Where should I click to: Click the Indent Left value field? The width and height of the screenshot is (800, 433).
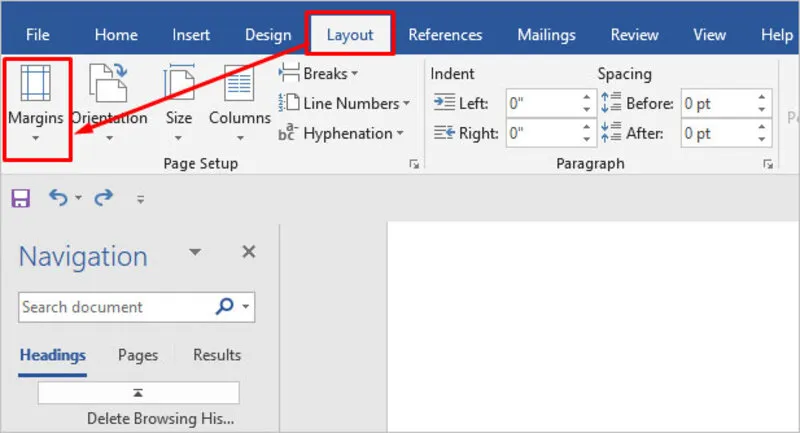(x=543, y=104)
